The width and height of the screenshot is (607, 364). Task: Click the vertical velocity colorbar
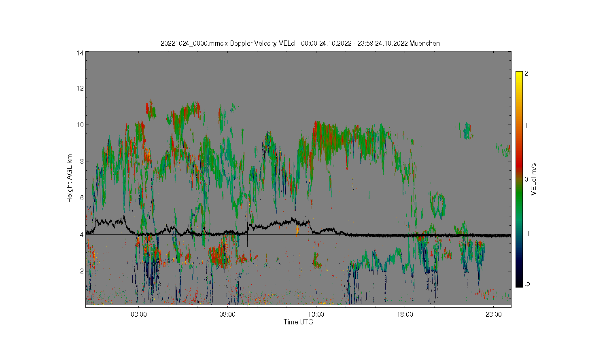[x=519, y=179]
